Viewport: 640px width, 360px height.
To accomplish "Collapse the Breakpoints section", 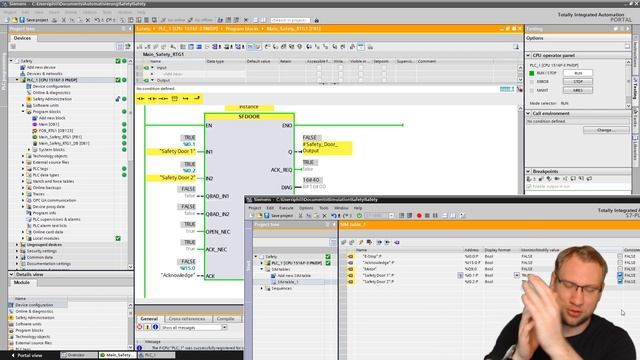I will [528, 171].
